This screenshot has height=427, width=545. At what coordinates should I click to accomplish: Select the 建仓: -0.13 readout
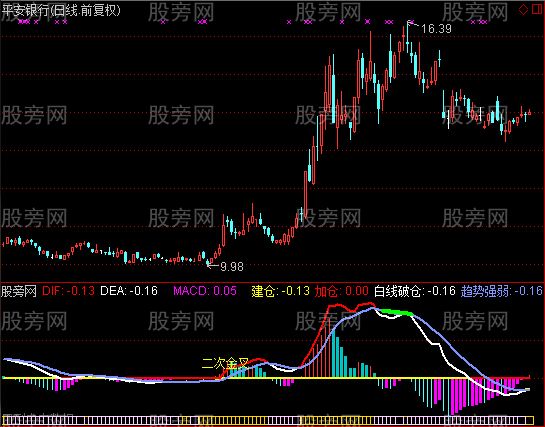280,291
